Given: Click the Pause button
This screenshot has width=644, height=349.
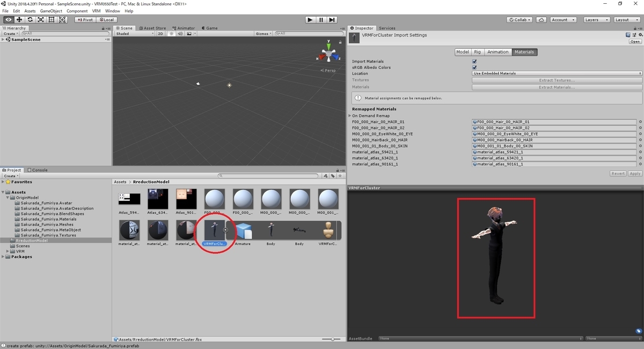Looking at the screenshot, I should pos(321,20).
